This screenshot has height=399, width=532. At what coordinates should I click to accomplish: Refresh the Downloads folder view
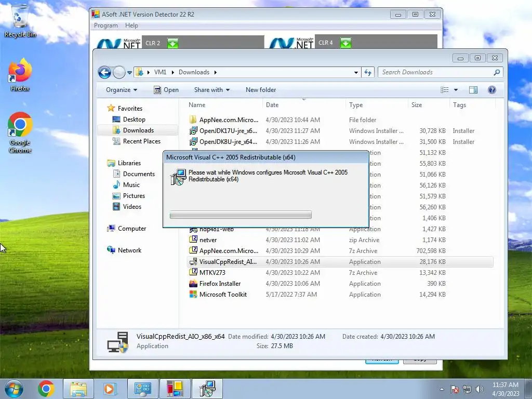[x=368, y=72]
